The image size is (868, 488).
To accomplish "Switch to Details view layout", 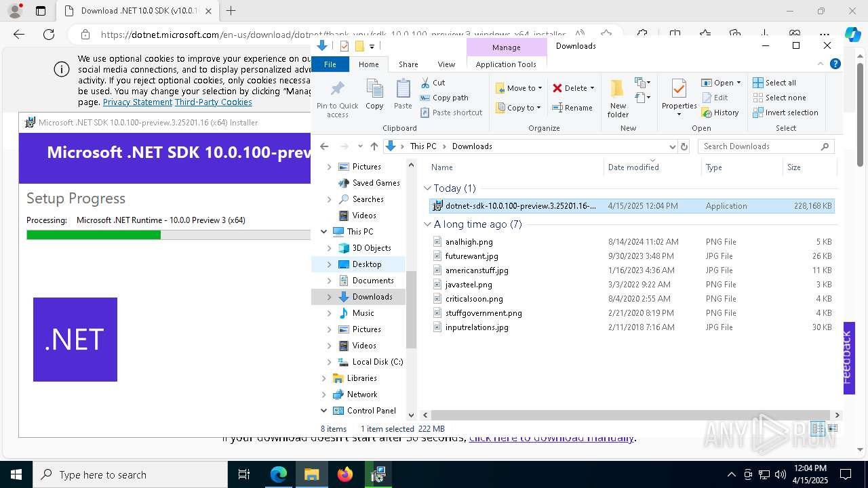I will (818, 428).
